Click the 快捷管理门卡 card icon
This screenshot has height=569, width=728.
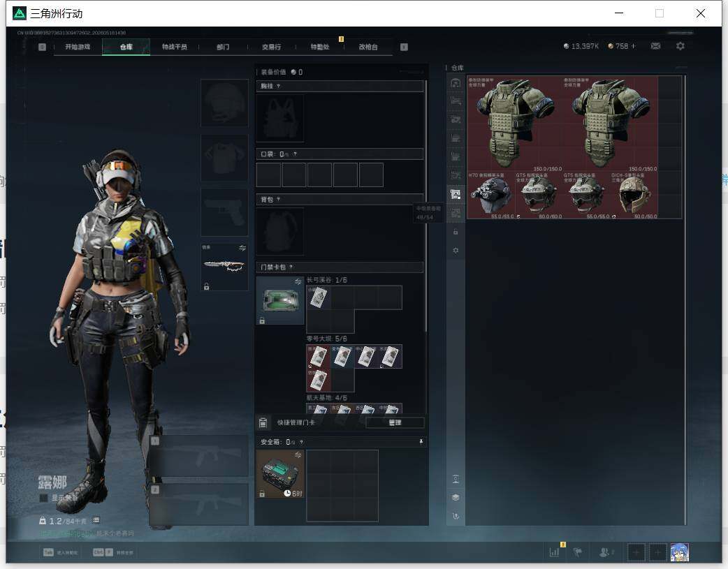pos(263,423)
